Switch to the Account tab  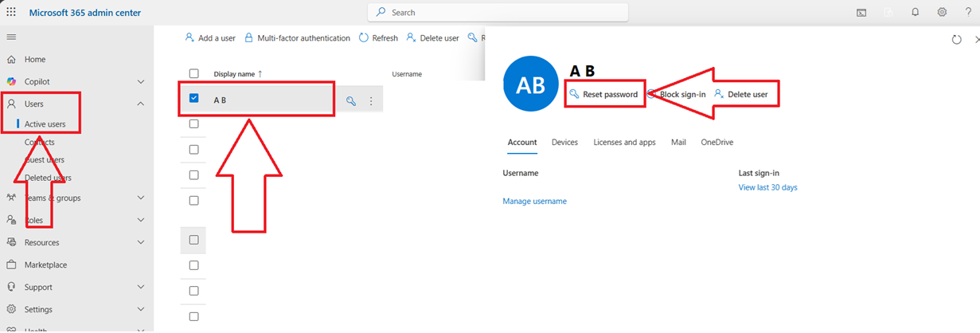click(522, 143)
